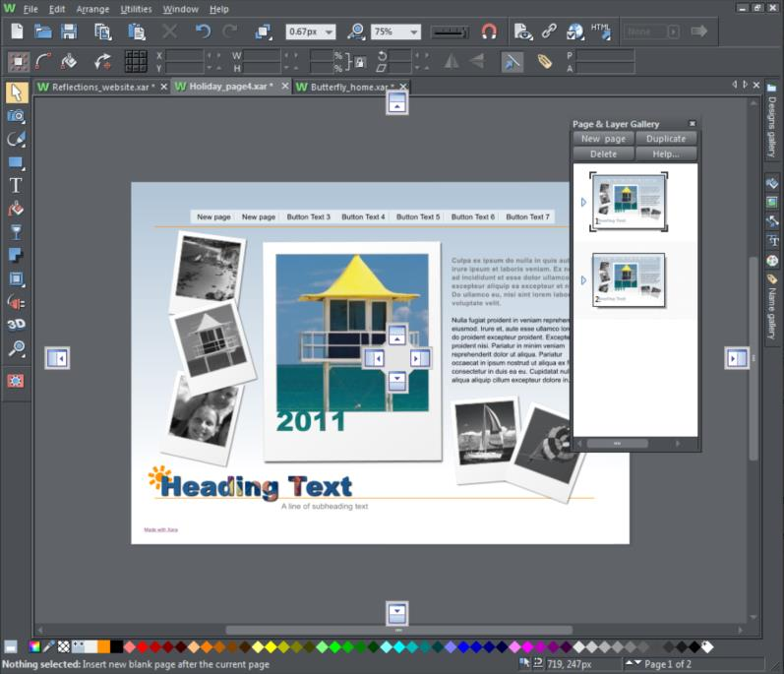Toggle the scale line widths button

[x=512, y=62]
